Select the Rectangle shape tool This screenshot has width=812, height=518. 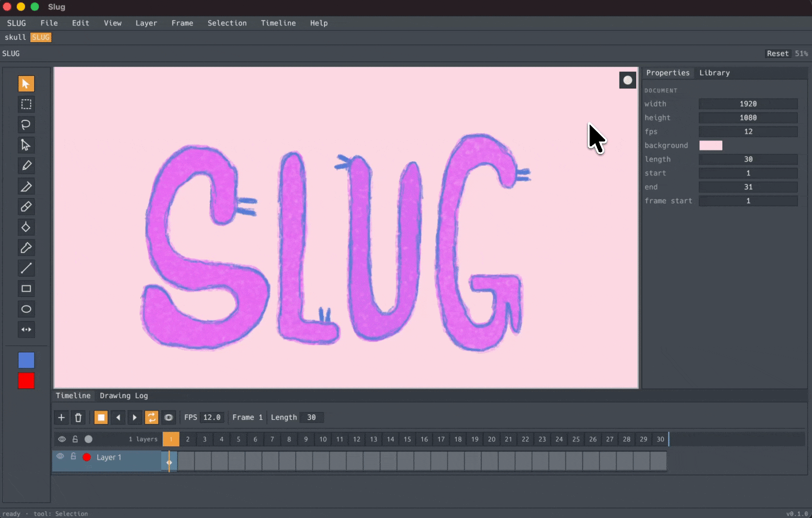(26, 288)
